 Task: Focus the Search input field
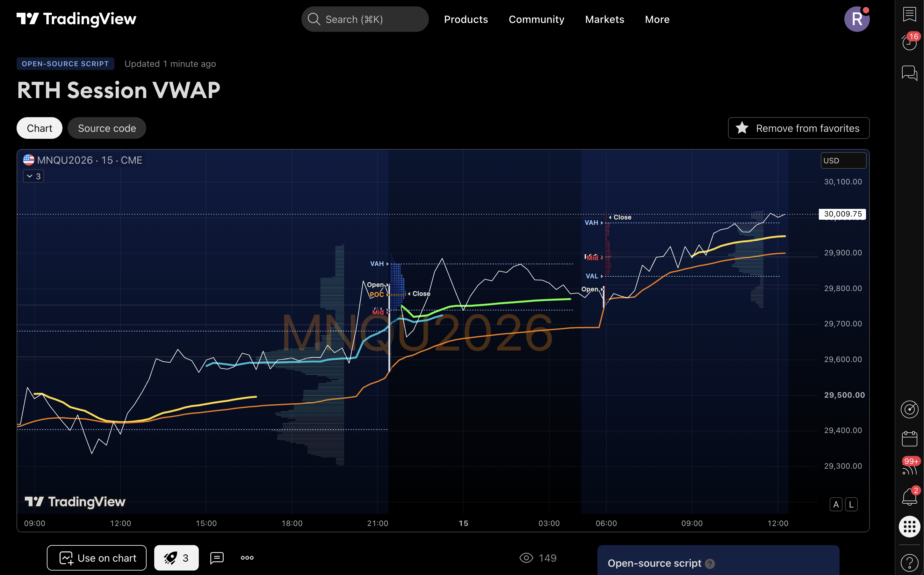(x=365, y=19)
